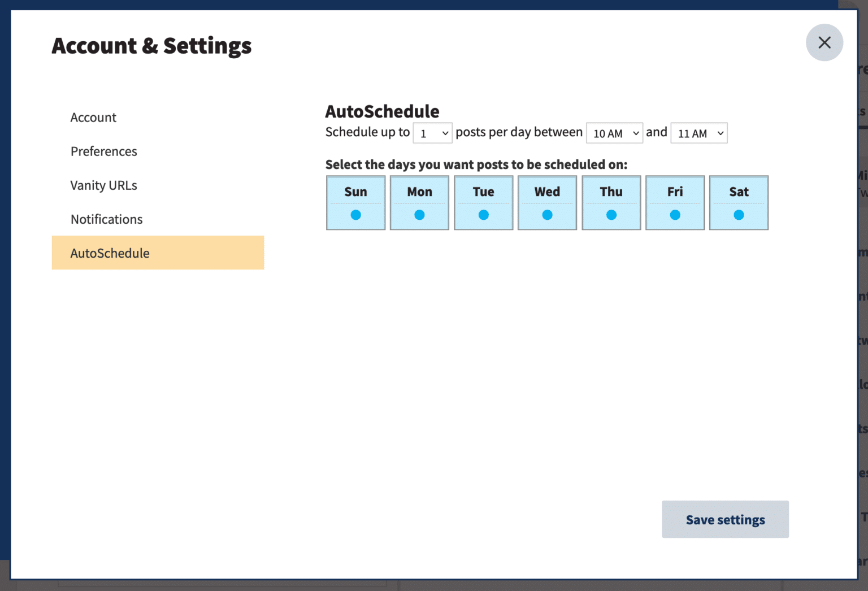Open the posts per day dropdown

(432, 133)
